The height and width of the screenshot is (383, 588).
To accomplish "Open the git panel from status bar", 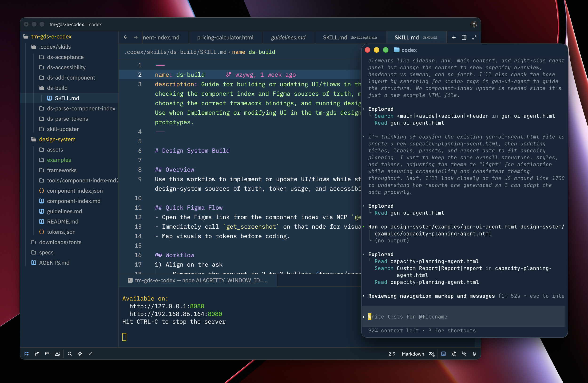I will pyautogui.click(x=37, y=354).
